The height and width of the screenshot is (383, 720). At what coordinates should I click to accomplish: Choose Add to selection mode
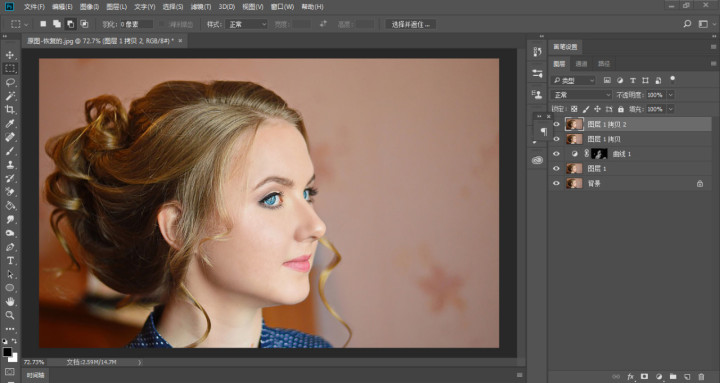point(57,24)
